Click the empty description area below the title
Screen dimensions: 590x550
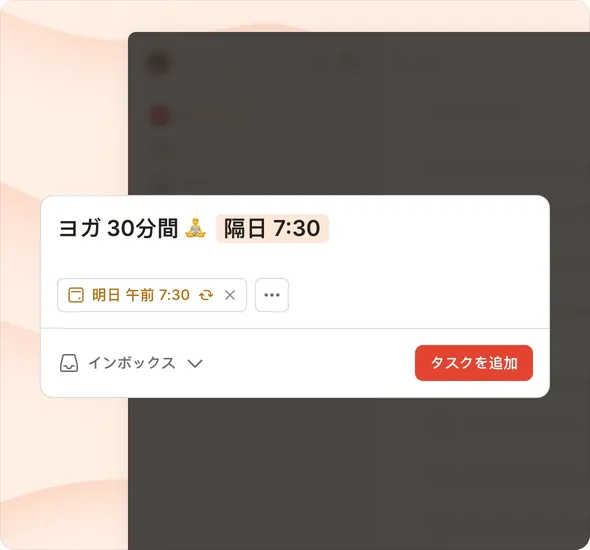[x=295, y=260]
